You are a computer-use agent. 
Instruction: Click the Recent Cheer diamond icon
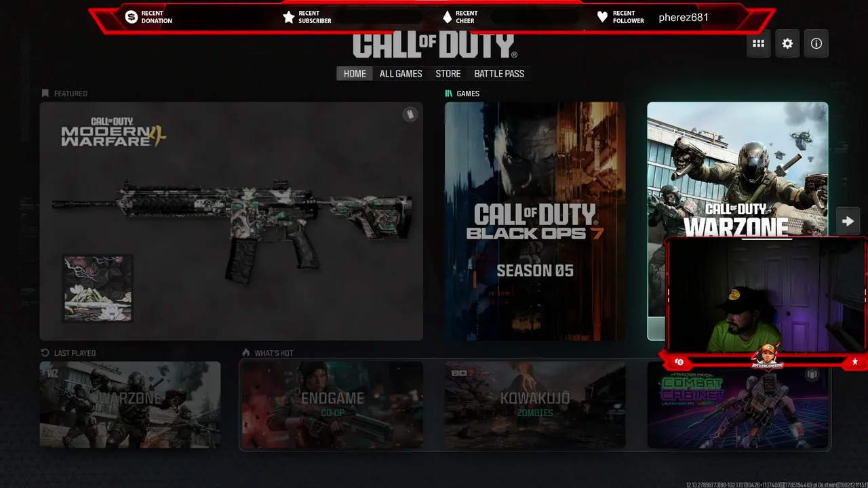point(447,17)
